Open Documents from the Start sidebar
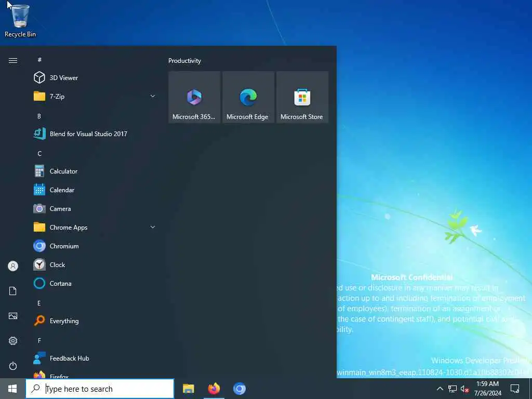The image size is (532, 399). click(13, 291)
